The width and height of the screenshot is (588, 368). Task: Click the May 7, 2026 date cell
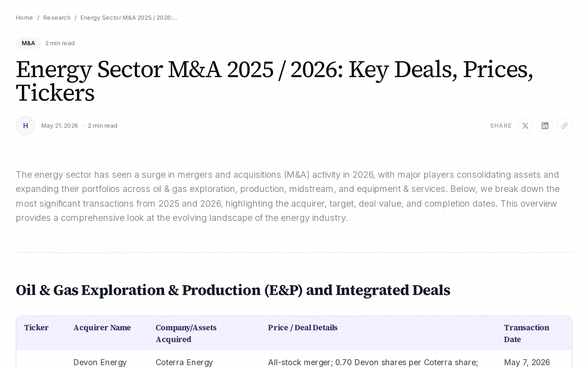pos(527,362)
